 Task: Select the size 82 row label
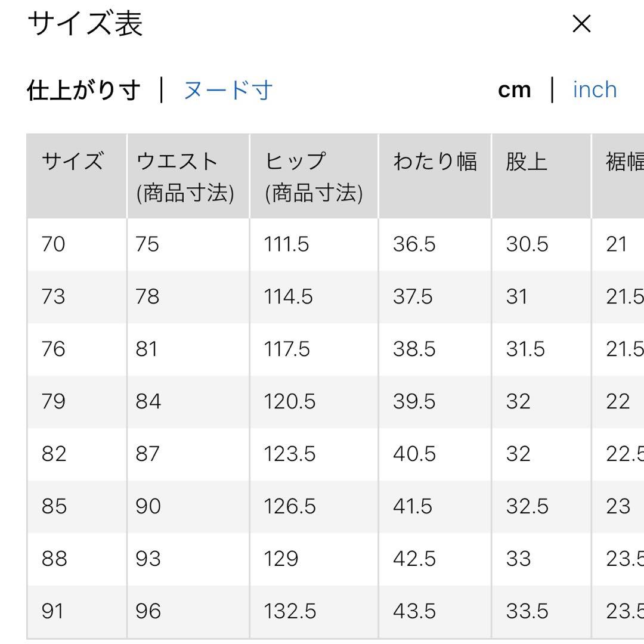(x=54, y=454)
